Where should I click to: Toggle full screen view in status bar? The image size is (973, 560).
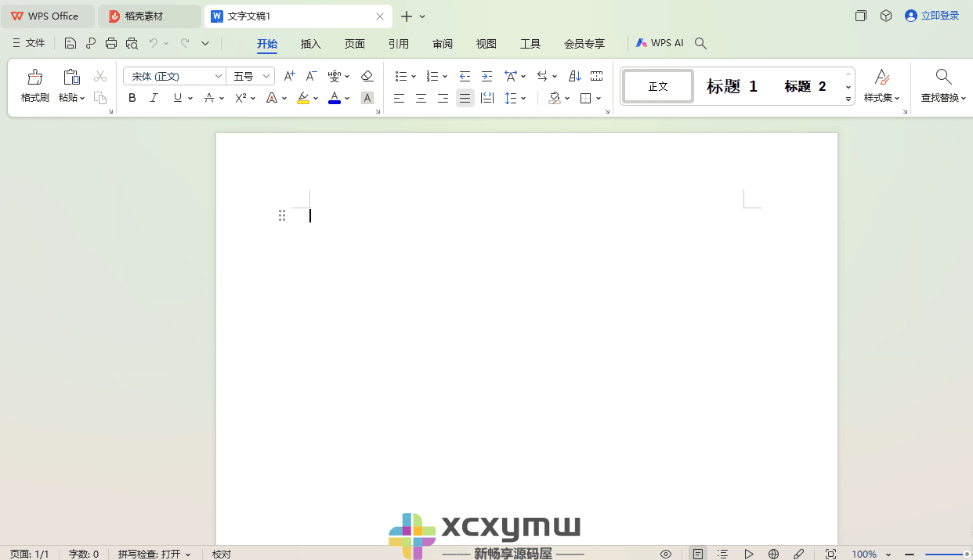(830, 554)
